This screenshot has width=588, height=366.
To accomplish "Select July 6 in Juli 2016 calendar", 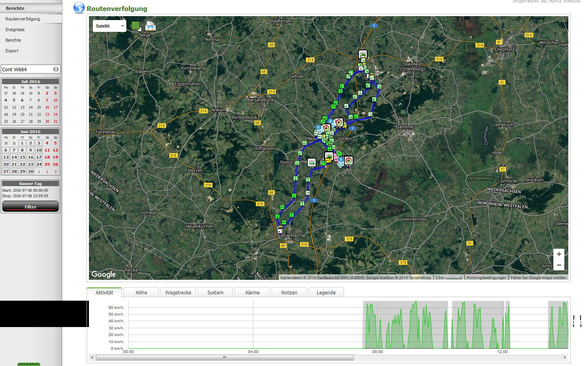I will pyautogui.click(x=22, y=100).
